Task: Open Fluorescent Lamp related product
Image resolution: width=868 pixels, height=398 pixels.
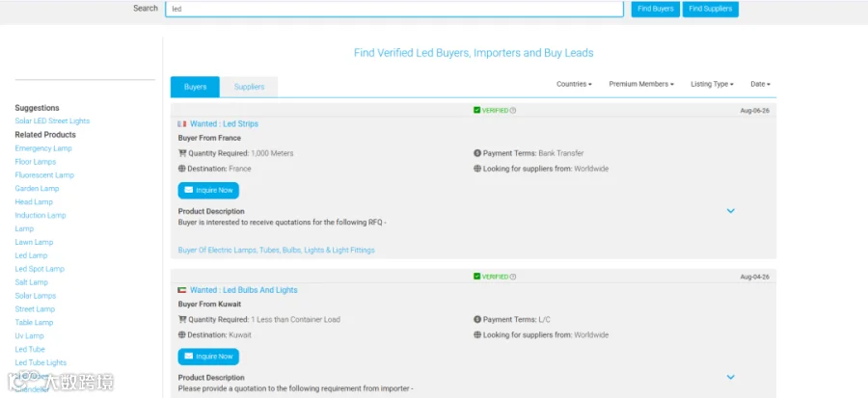Action: tap(44, 174)
